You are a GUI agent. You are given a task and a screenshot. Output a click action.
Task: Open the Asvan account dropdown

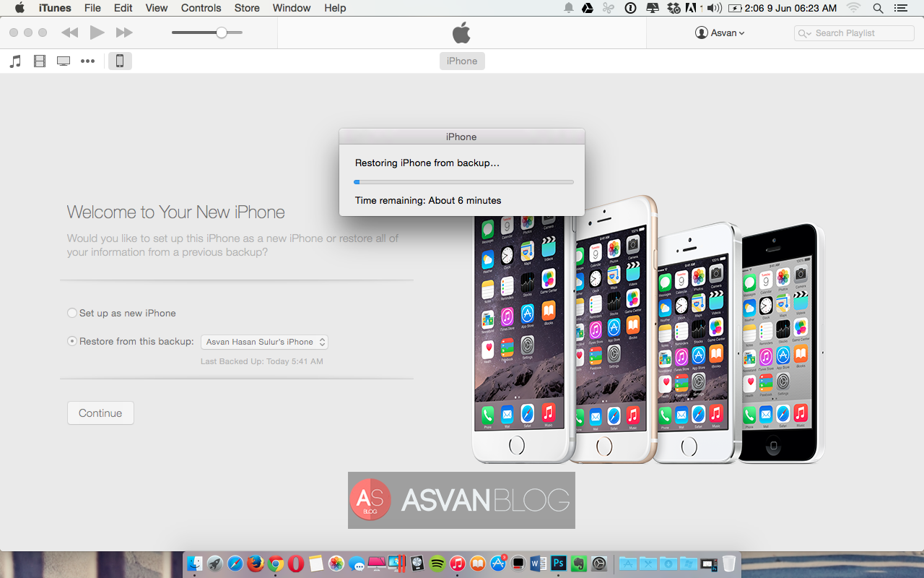(720, 33)
